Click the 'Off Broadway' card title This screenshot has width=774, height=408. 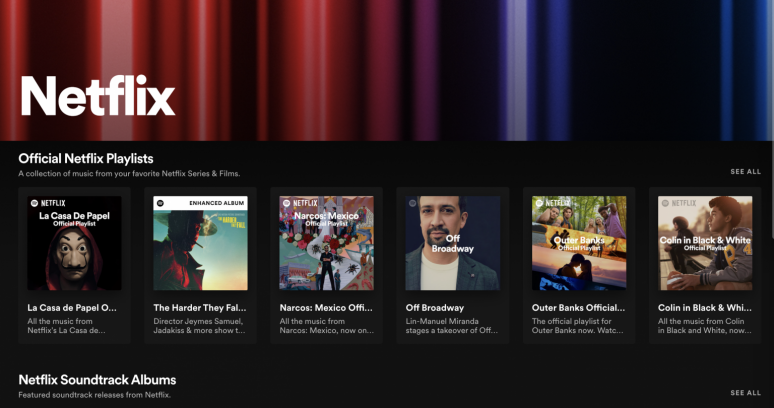click(435, 308)
